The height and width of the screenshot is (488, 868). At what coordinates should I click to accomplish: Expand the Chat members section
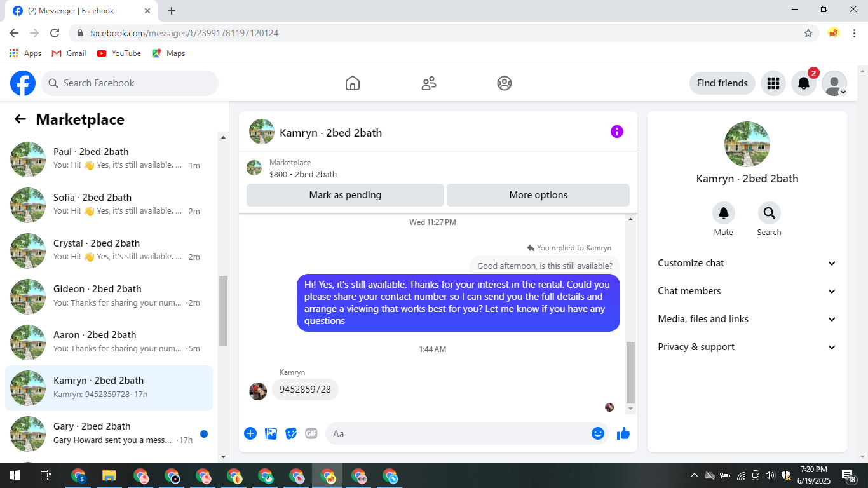click(x=747, y=291)
